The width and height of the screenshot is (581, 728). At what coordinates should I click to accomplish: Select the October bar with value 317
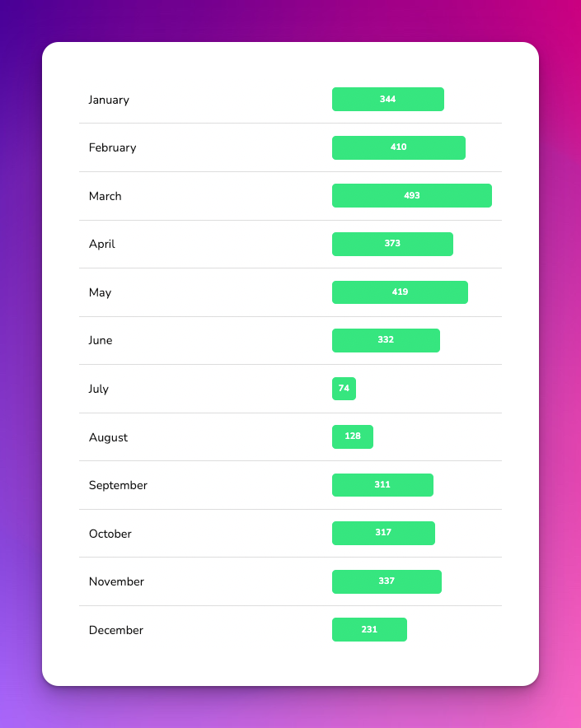383,533
